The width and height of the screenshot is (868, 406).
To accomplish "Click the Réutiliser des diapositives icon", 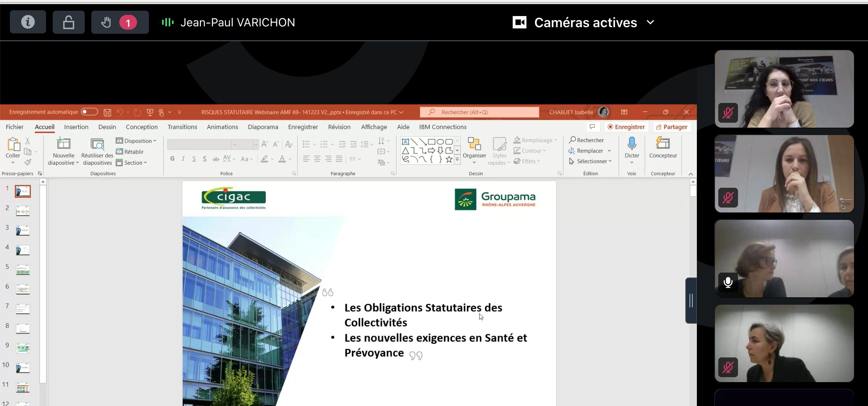I will [97, 145].
